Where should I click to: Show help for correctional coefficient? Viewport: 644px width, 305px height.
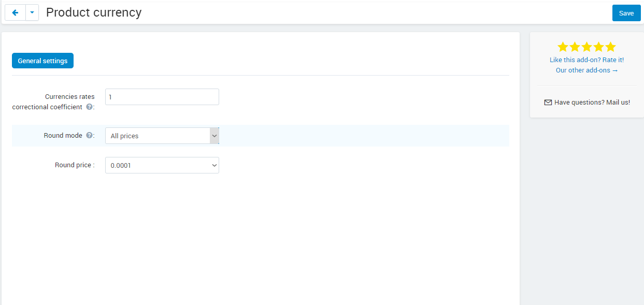(x=90, y=107)
